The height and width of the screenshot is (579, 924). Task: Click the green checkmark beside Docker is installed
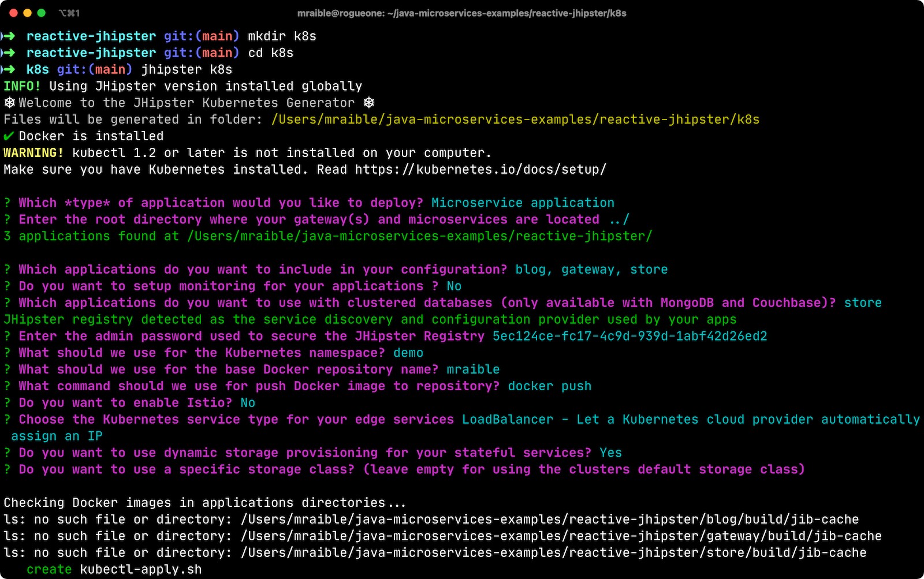tap(9, 136)
